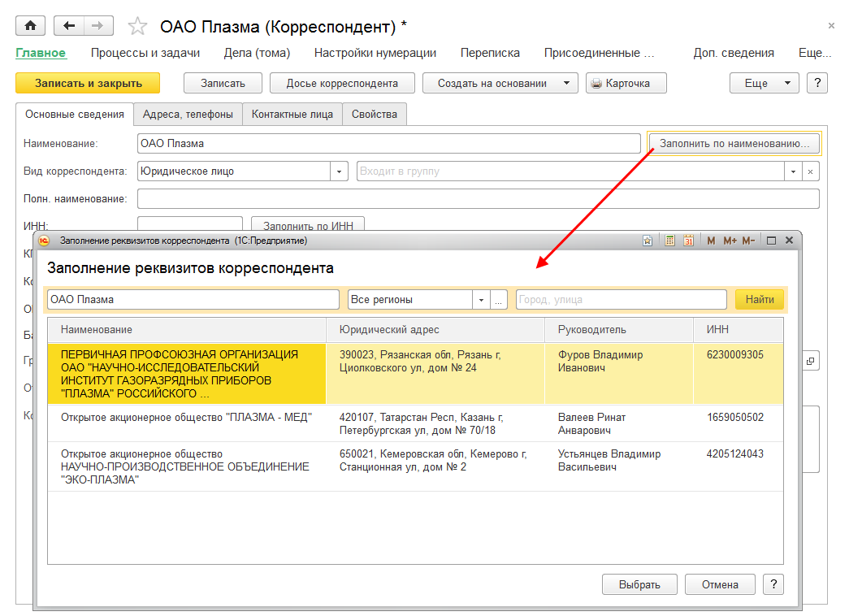Focus the Наименование field on main form
The width and height of the screenshot is (849, 616).
(389, 144)
